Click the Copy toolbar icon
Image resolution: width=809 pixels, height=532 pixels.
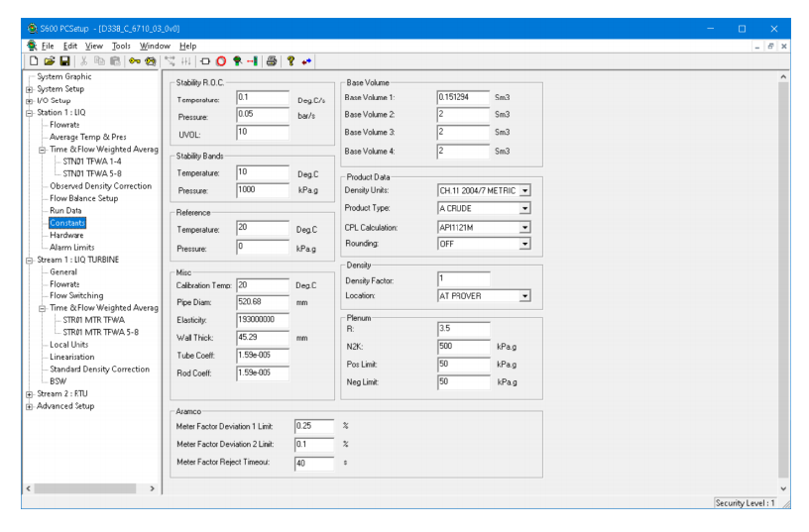tap(99, 61)
